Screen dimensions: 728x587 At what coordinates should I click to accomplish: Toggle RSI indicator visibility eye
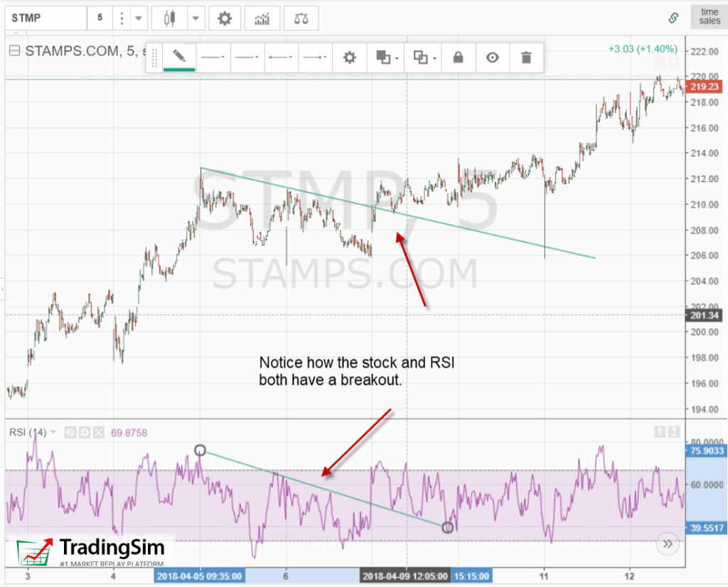point(70,433)
